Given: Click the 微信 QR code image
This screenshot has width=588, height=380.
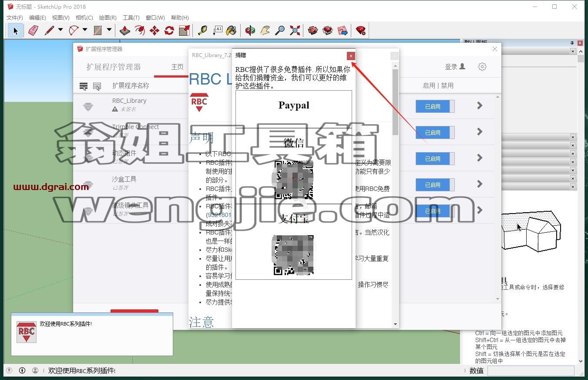Looking at the screenshot, I should 293,180.
